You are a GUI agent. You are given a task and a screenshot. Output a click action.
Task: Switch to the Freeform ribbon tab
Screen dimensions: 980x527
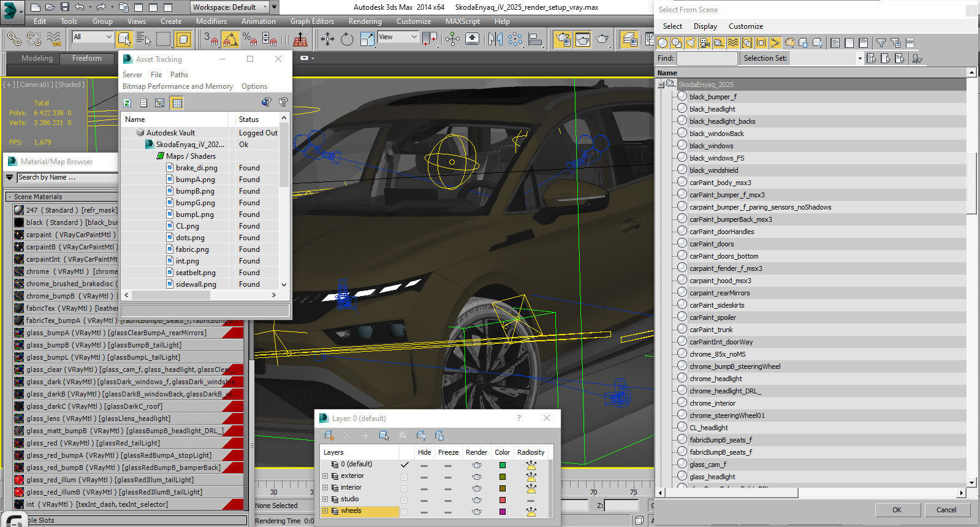point(87,58)
